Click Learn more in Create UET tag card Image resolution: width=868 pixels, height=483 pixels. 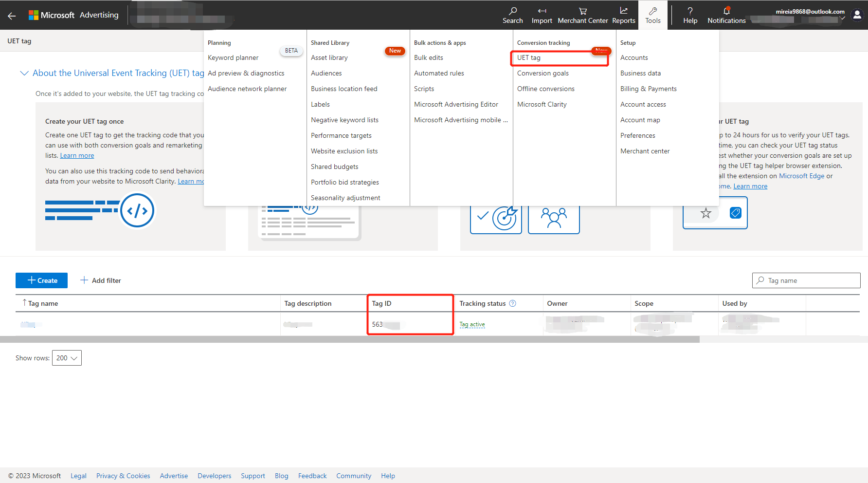click(x=77, y=156)
